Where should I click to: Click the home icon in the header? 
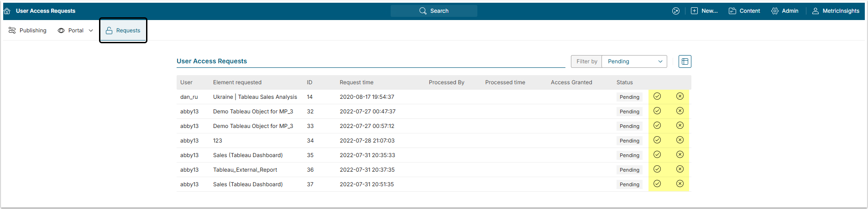pyautogui.click(x=7, y=11)
